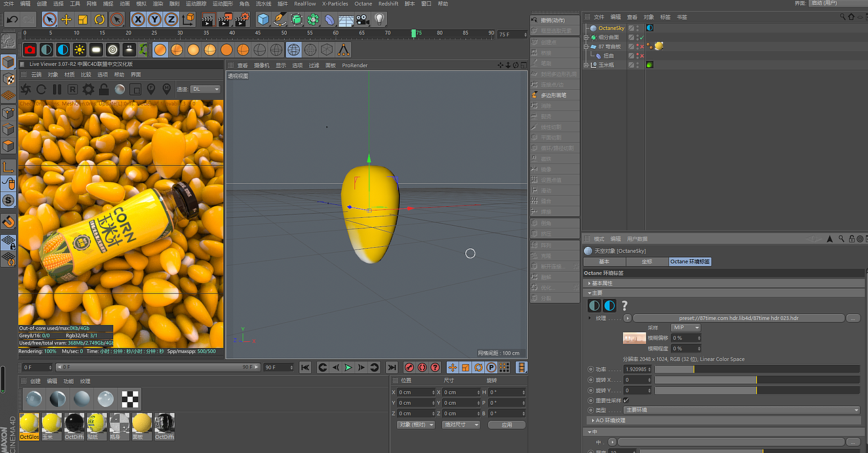The height and width of the screenshot is (453, 868).
Task: Select the Scale tool icon
Action: pos(83,19)
